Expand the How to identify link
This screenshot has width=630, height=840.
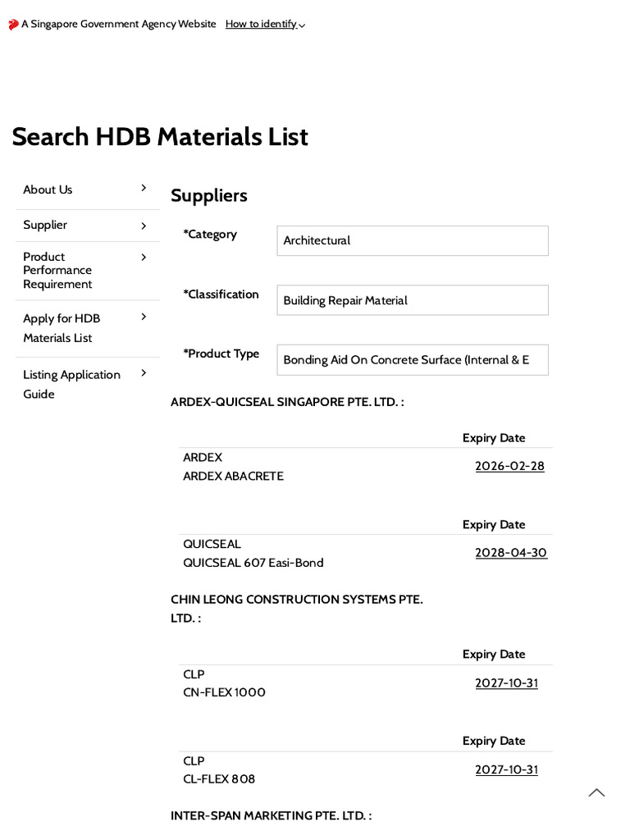[265, 25]
